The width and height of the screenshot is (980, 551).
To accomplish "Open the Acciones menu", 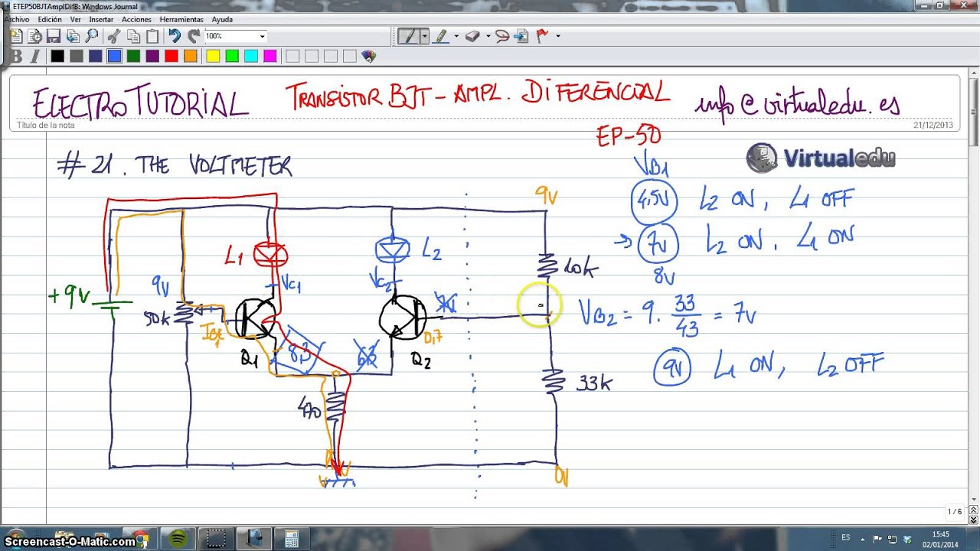I will (x=136, y=19).
